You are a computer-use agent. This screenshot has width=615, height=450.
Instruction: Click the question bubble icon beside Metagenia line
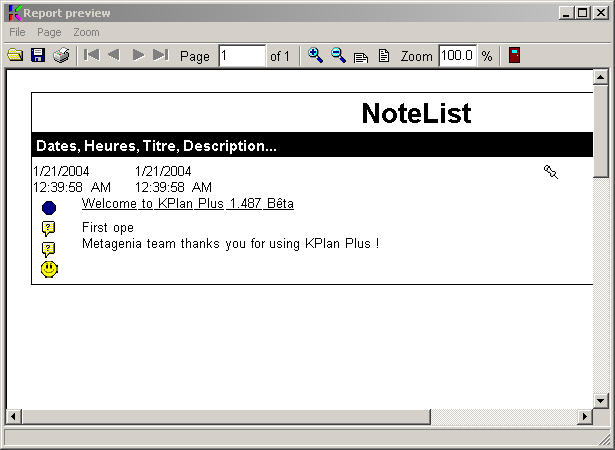click(x=48, y=249)
